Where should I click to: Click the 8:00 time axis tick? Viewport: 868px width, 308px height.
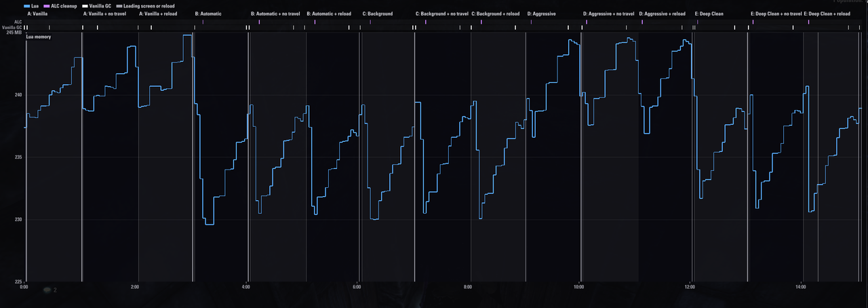[x=468, y=288]
